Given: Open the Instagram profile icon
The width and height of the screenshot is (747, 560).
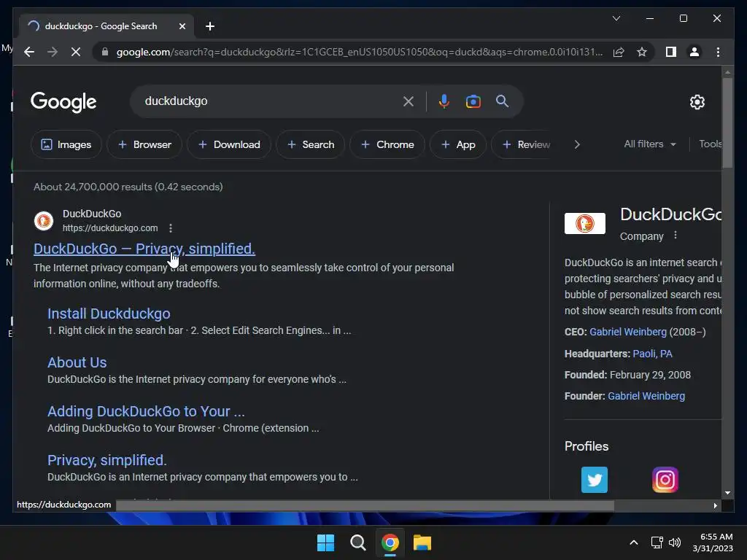Looking at the screenshot, I should pos(665,480).
